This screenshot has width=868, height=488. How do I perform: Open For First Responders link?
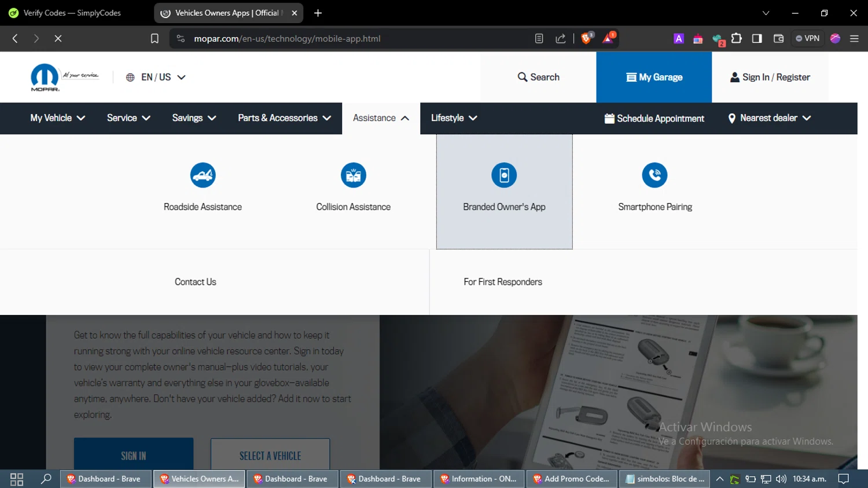(x=503, y=282)
